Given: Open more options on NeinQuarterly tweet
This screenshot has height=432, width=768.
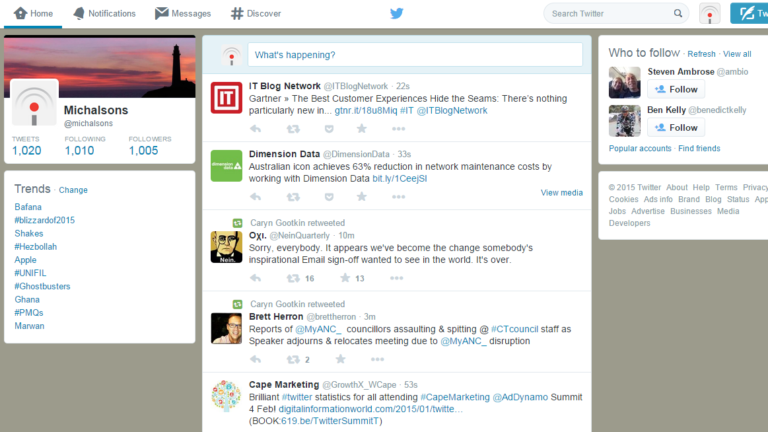Looking at the screenshot, I should [x=396, y=278].
